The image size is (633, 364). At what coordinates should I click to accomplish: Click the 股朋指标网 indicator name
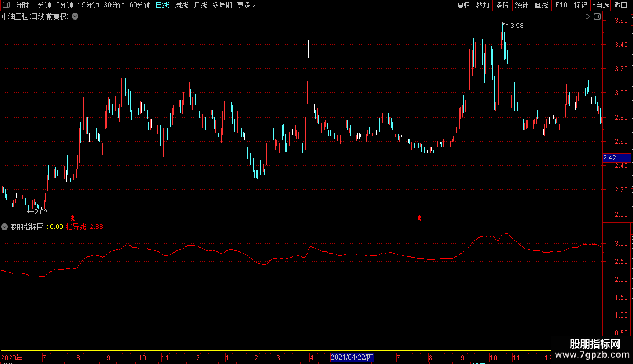point(27,227)
